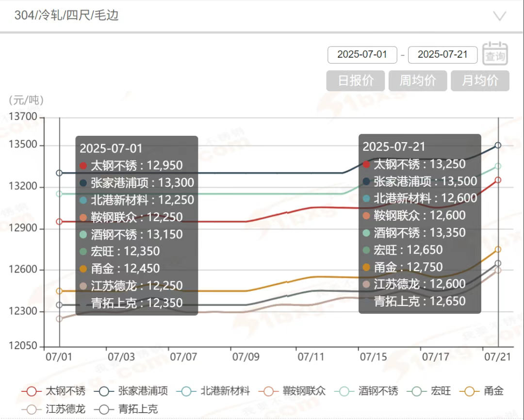Click 青拓上克 data point on 07/21
Image resolution: width=524 pixels, height=420 pixels.
pos(498,263)
